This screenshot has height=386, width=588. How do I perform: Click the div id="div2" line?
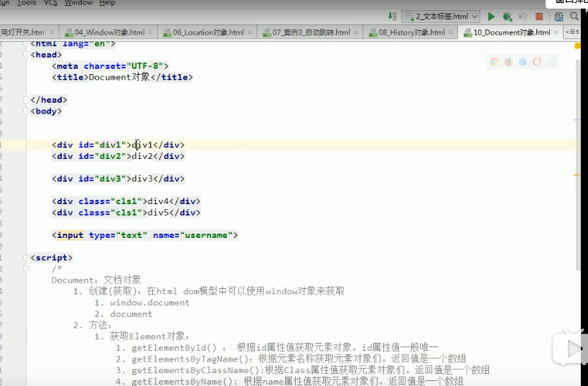click(x=118, y=156)
